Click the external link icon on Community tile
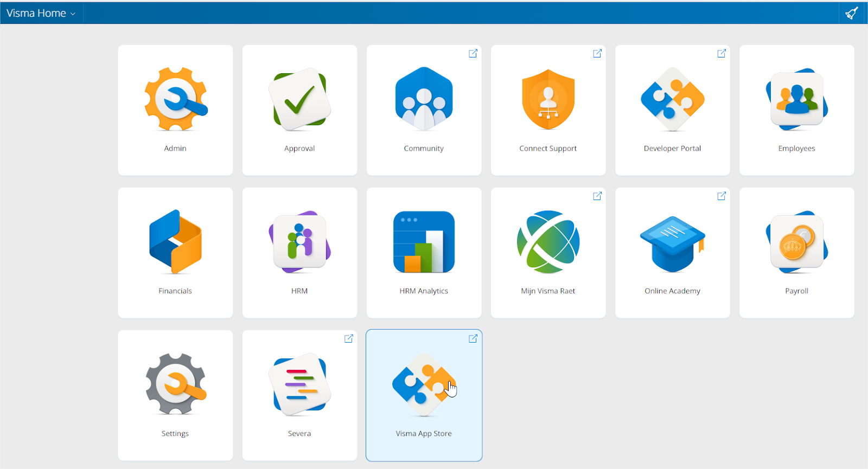Viewport: 868px width, 469px height. coord(473,53)
